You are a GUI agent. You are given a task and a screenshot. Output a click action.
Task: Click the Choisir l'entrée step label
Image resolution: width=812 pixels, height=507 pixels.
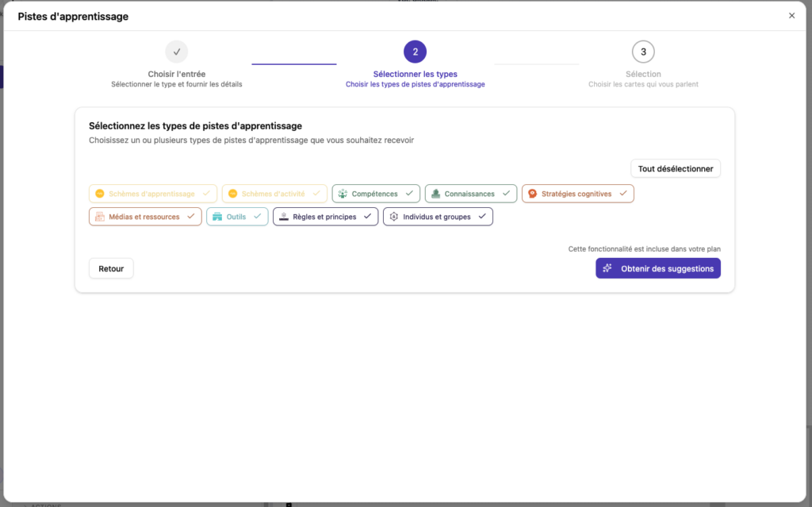pos(177,74)
